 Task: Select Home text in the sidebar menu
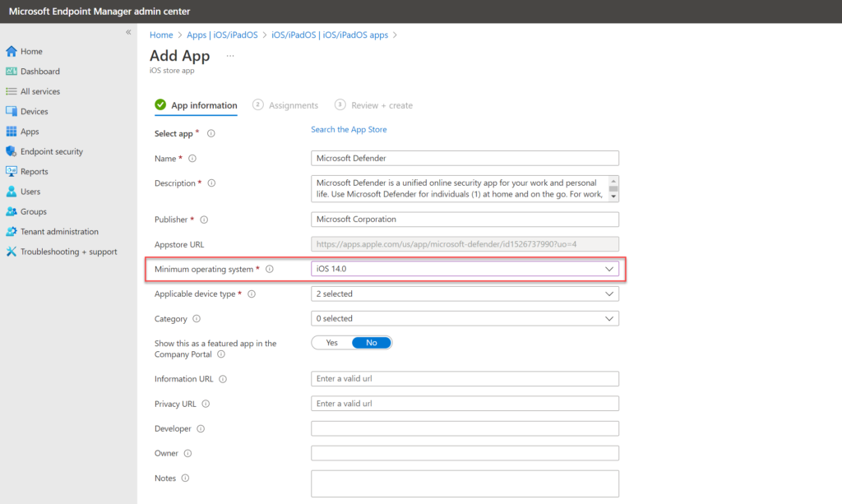pyautogui.click(x=32, y=52)
